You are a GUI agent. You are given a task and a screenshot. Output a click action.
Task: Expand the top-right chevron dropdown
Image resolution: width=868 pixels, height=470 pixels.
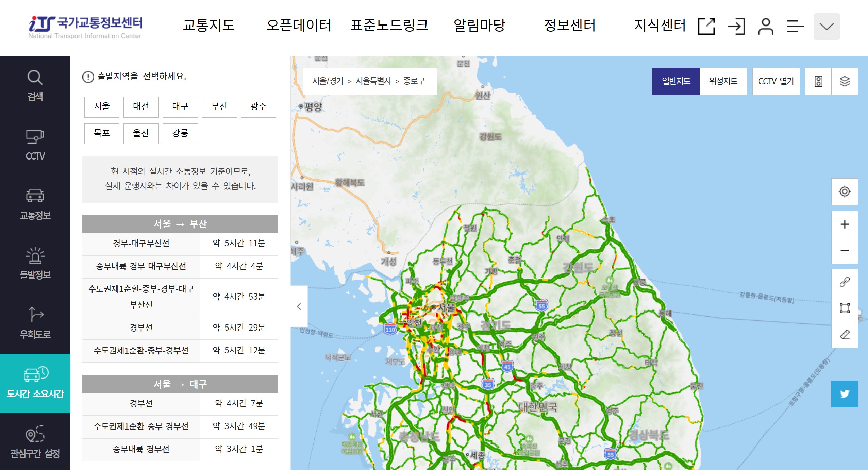(x=827, y=27)
